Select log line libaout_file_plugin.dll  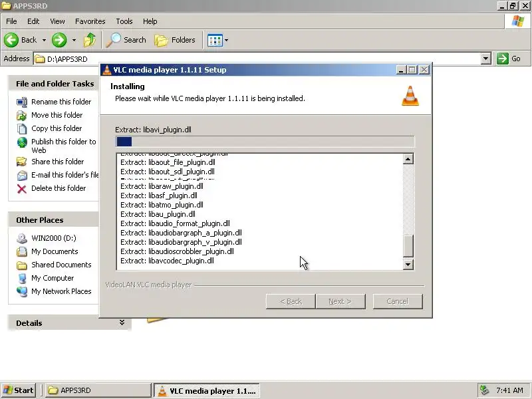click(x=168, y=162)
